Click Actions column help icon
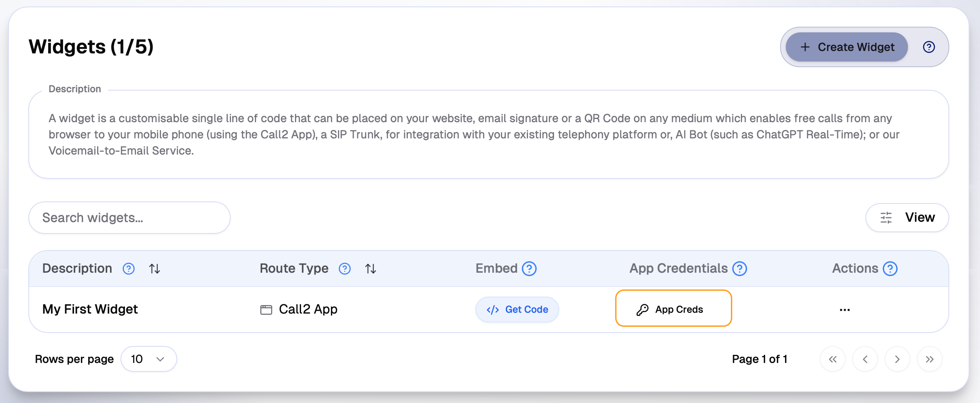This screenshot has height=403, width=980. click(890, 269)
